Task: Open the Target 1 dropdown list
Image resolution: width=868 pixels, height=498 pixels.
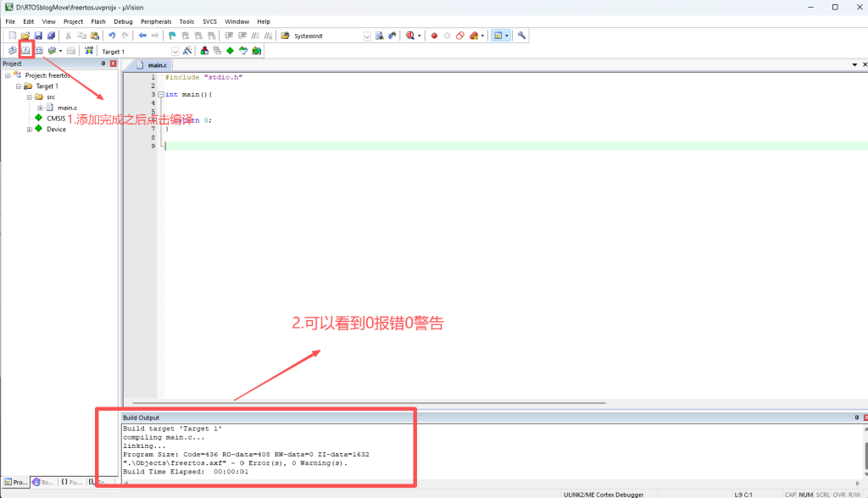Action: [175, 52]
